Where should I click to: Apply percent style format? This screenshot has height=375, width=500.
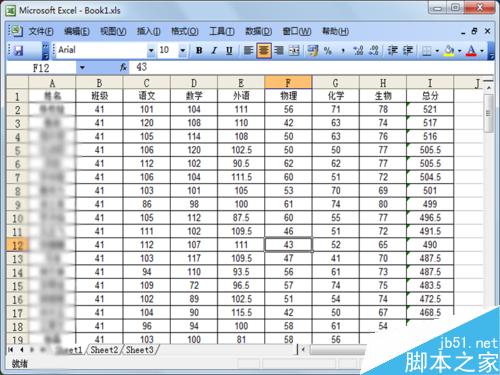click(x=328, y=51)
